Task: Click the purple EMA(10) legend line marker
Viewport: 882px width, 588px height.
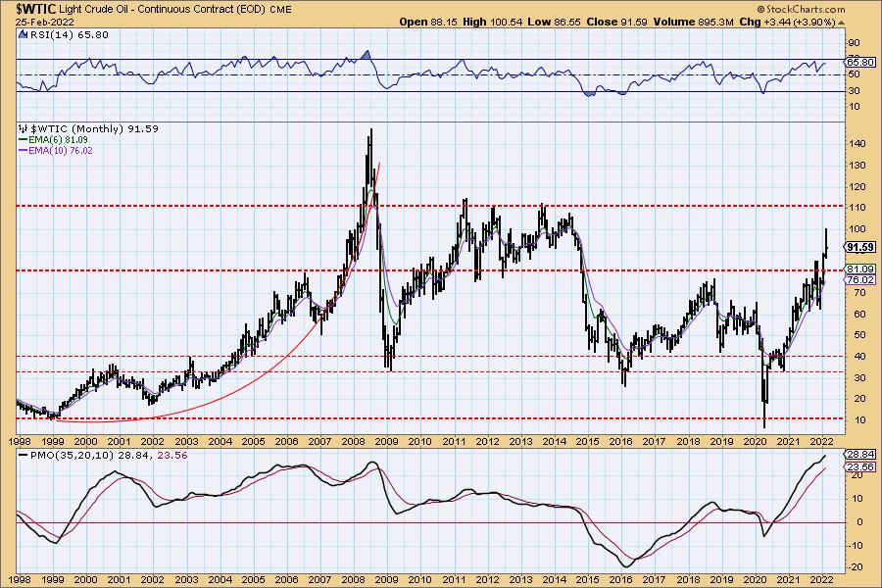Action: coord(24,151)
